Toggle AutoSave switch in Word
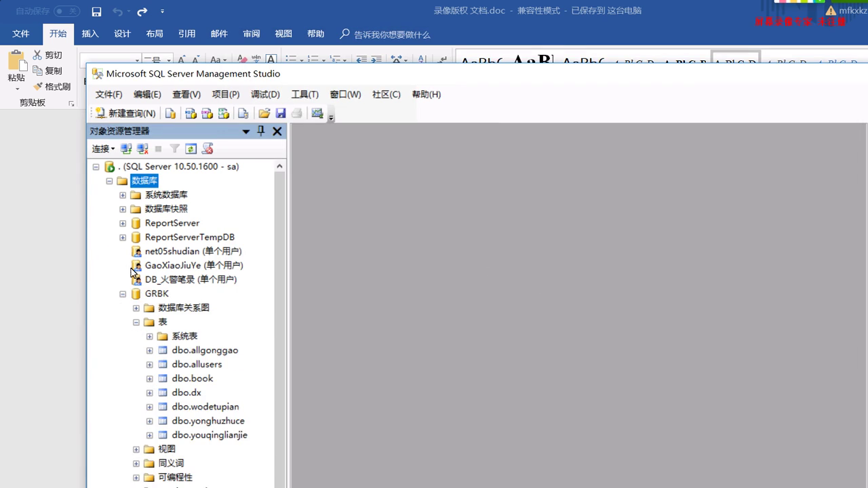This screenshot has width=868, height=488. [x=66, y=12]
